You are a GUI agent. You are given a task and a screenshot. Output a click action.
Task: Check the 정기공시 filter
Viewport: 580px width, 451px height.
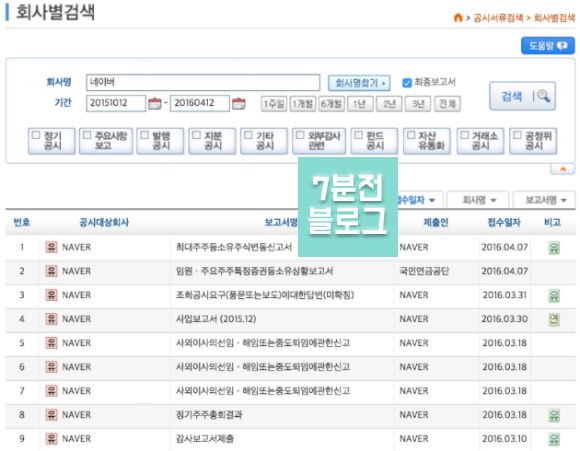pyautogui.click(x=36, y=135)
